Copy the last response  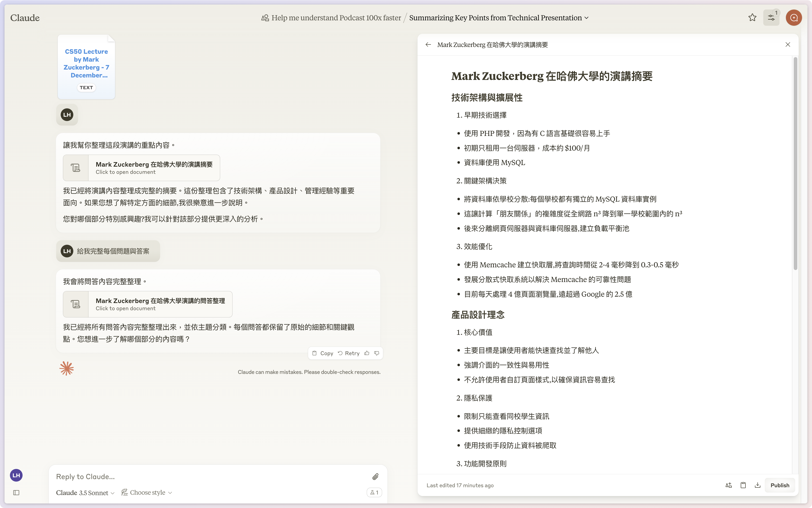pos(323,353)
